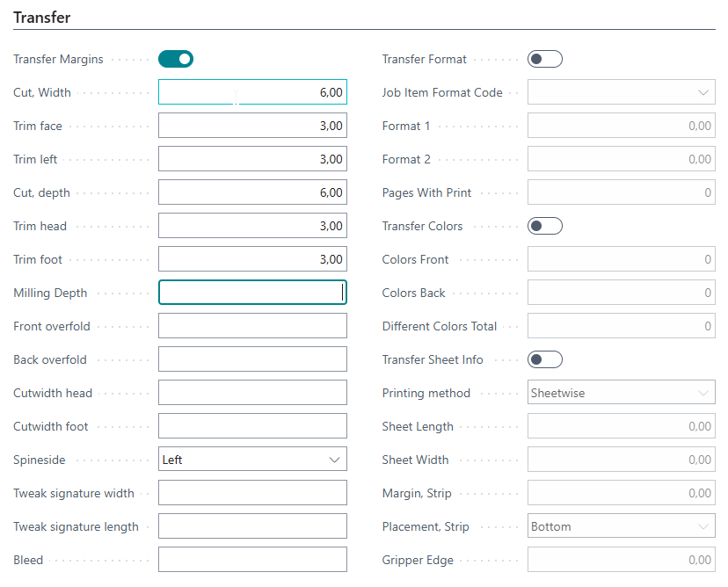Click the Milling Depth field
728x587 pixels.
(252, 293)
